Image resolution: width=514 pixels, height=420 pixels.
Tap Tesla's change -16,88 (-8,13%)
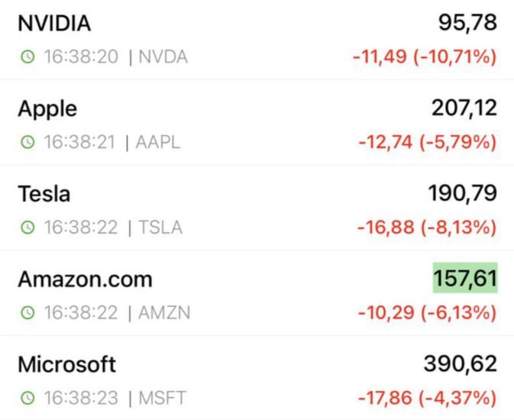pos(428,228)
